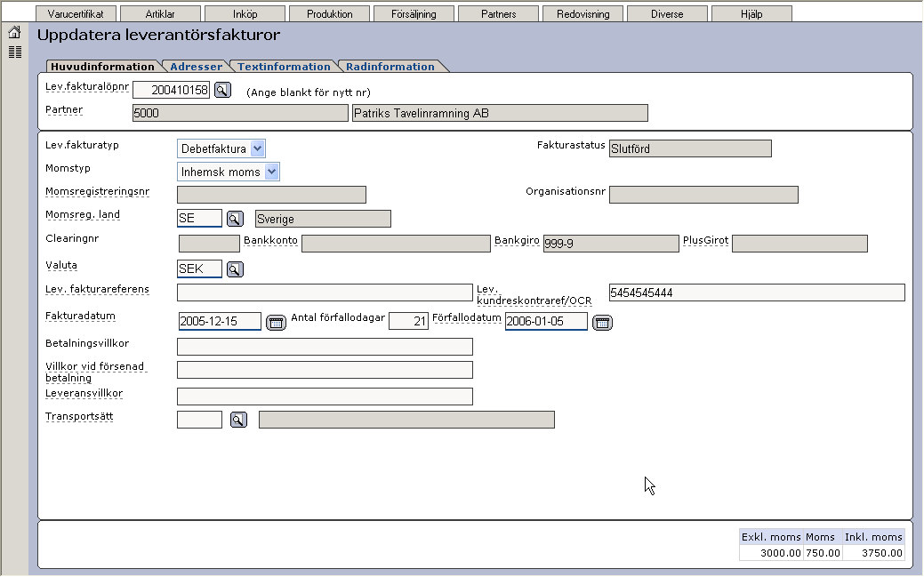Image resolution: width=924 pixels, height=577 pixels.
Task: Click the Fakturastatus Slutförd field
Action: click(690, 148)
